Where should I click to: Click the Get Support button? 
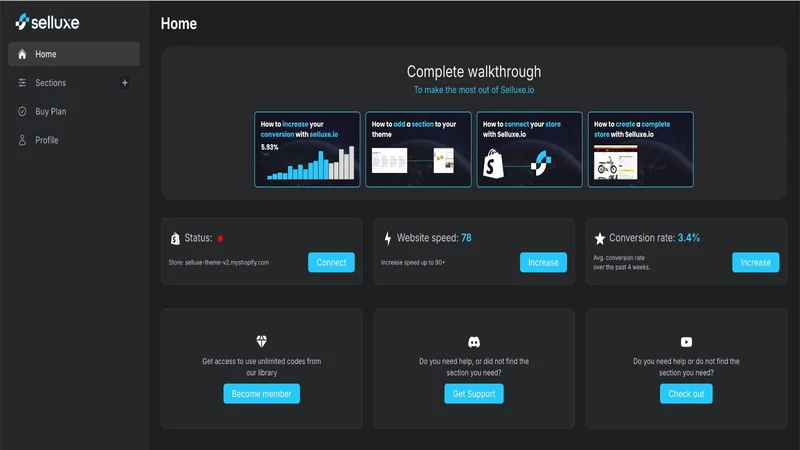(474, 394)
